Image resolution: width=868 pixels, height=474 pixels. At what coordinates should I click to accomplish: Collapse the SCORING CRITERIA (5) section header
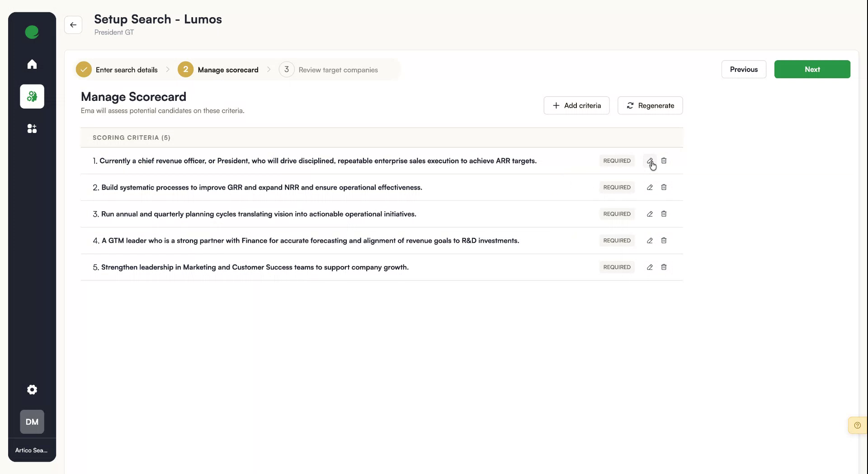(x=131, y=137)
